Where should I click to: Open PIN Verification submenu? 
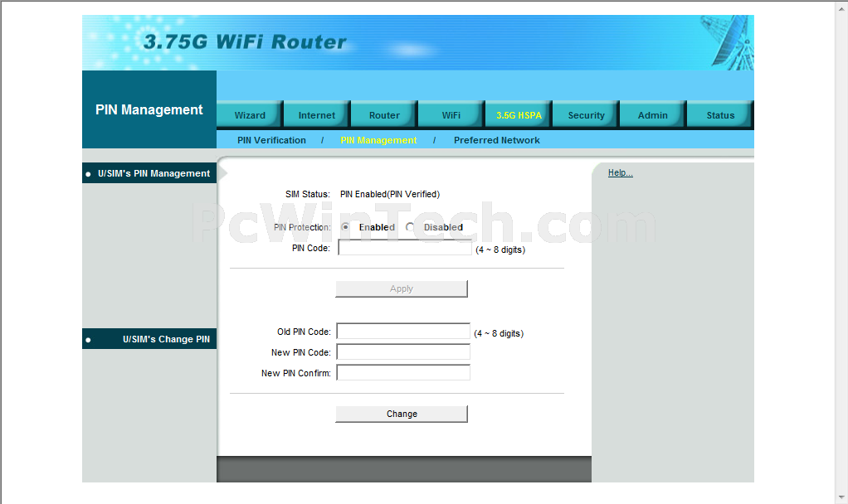[271, 141]
